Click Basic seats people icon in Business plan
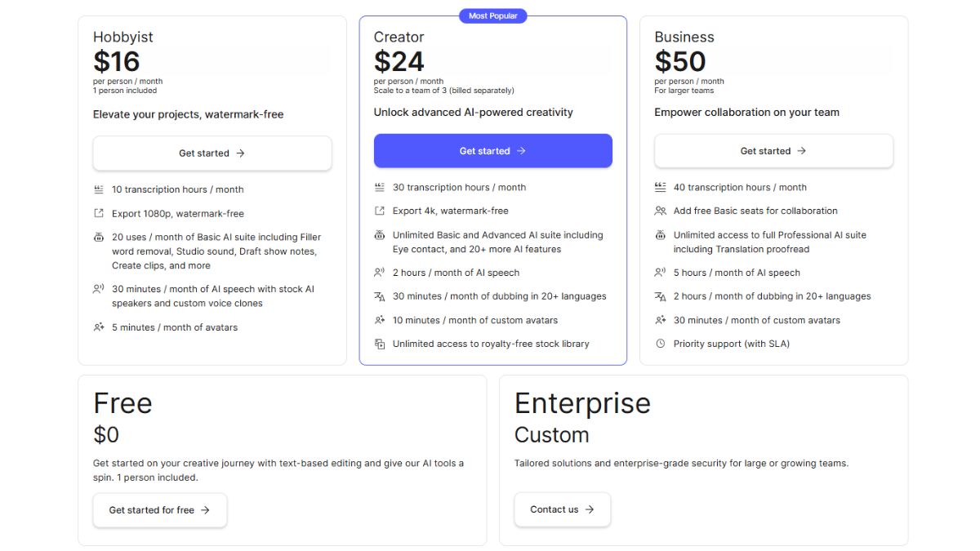Viewport: 980px width, 551px height. (660, 211)
